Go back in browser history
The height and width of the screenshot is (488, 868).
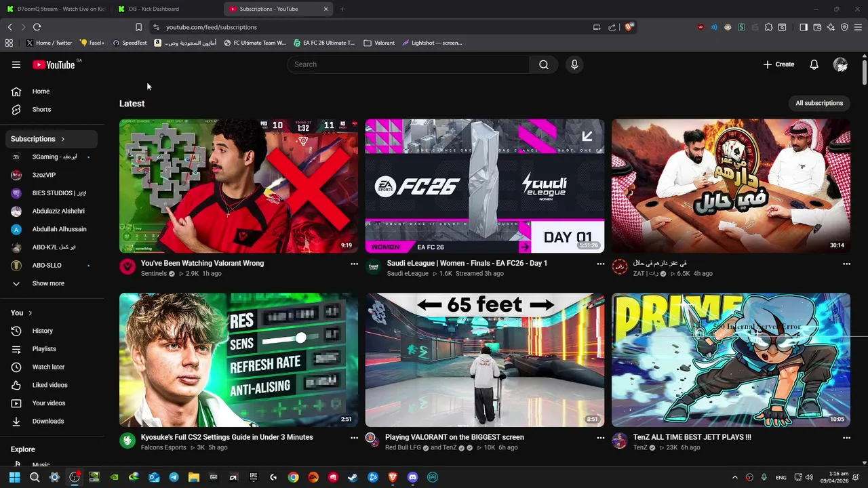click(x=9, y=27)
